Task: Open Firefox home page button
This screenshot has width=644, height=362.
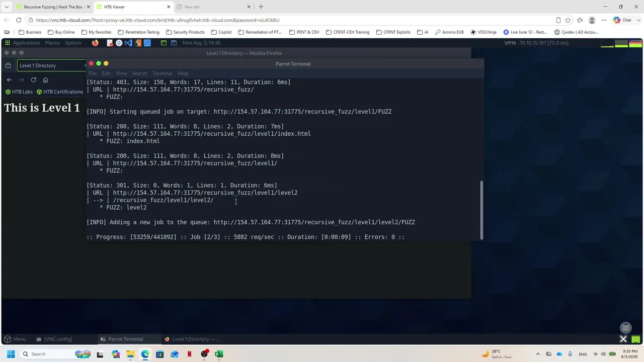Action: tap(45, 79)
